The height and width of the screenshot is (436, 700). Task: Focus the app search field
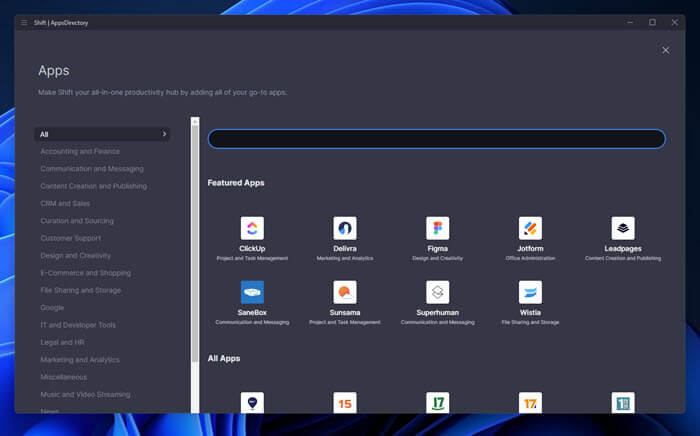[x=437, y=139]
